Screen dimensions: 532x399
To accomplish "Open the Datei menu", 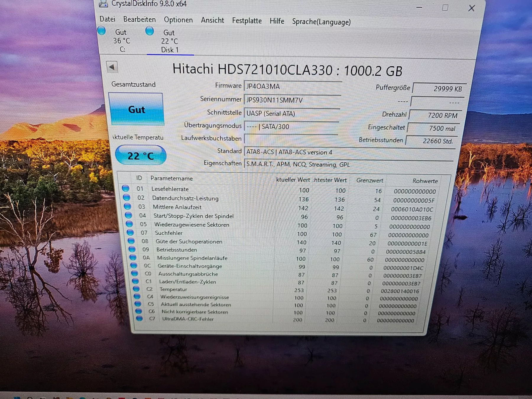I will [107, 19].
